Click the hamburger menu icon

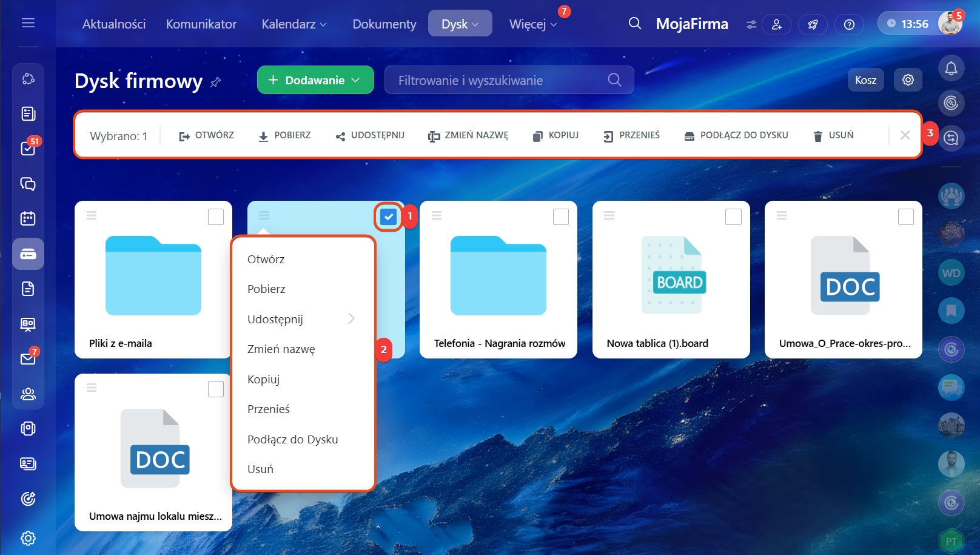tap(28, 23)
